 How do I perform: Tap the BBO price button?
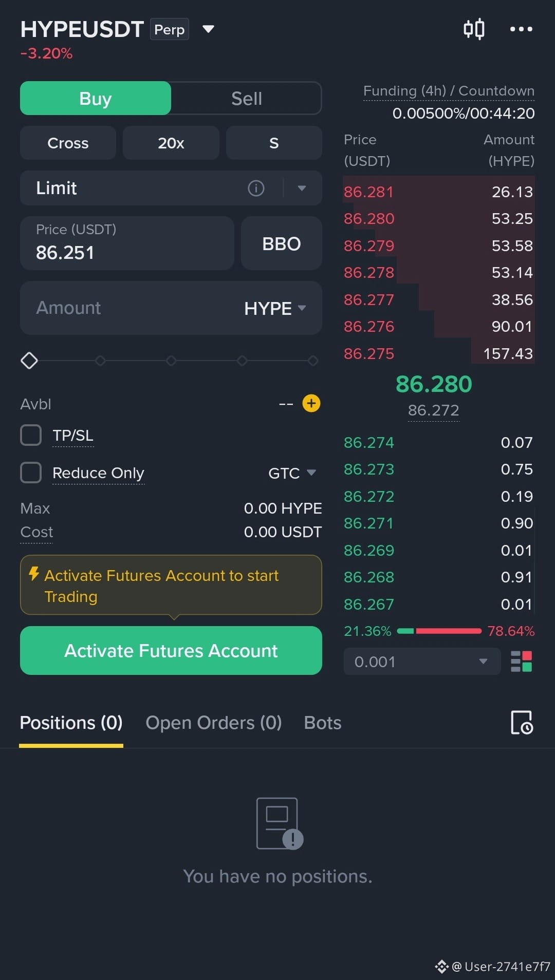pyautogui.click(x=282, y=243)
